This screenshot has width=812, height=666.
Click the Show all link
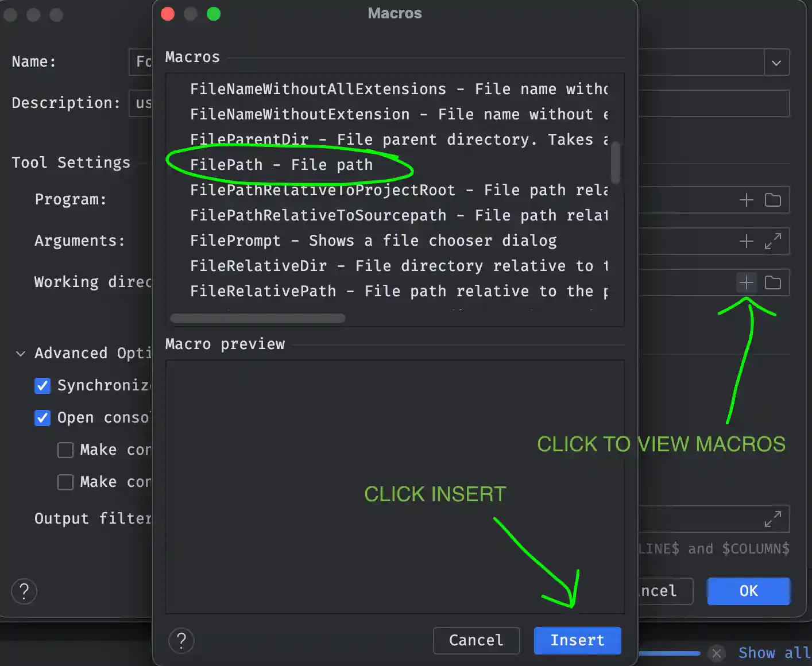(774, 653)
